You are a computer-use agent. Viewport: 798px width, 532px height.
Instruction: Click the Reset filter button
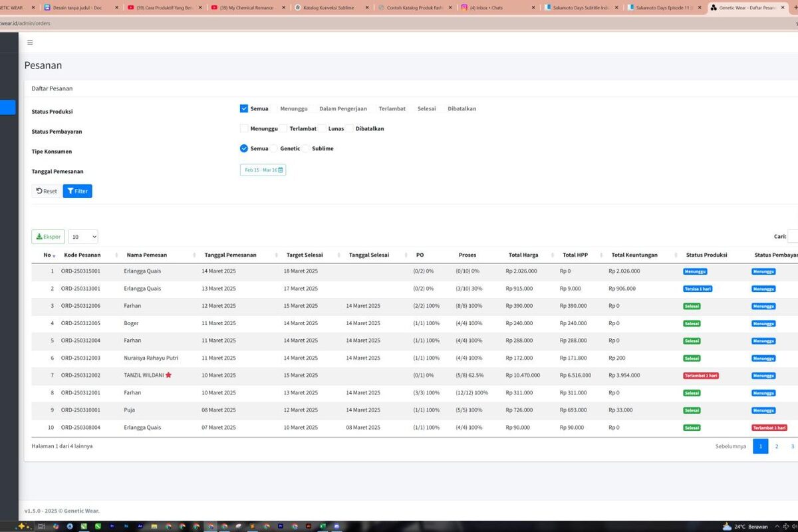point(47,191)
